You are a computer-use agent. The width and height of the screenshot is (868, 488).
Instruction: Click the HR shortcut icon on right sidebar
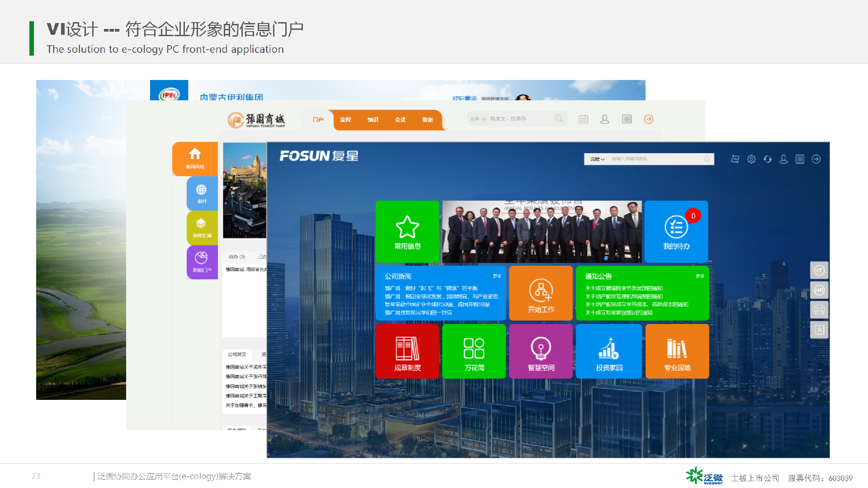point(819,290)
